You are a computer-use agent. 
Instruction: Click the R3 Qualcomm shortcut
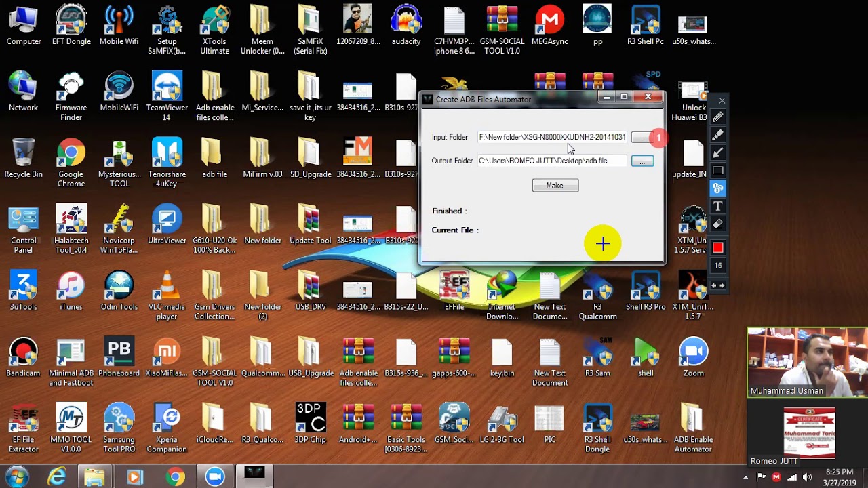click(x=597, y=296)
